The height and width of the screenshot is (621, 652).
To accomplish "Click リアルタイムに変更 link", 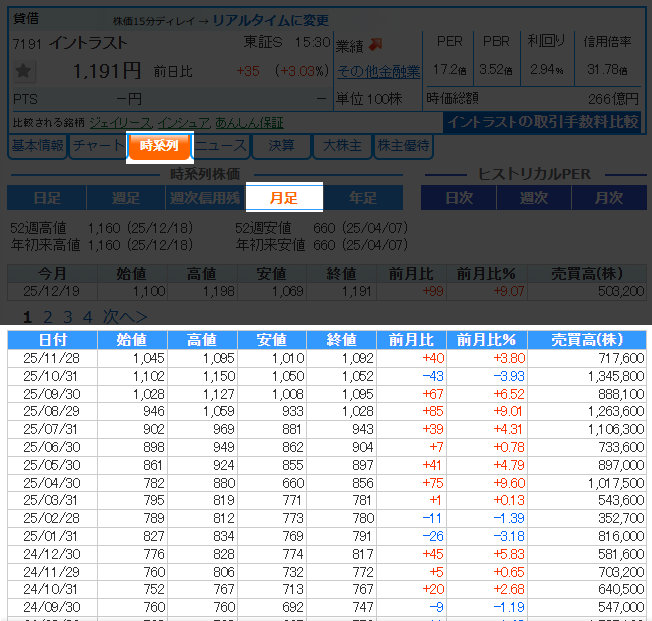I will 271,20.
